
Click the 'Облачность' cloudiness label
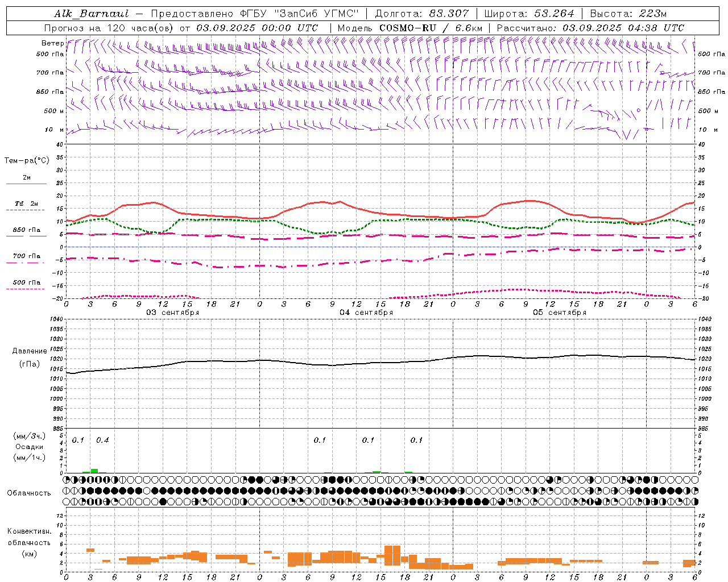(x=29, y=493)
